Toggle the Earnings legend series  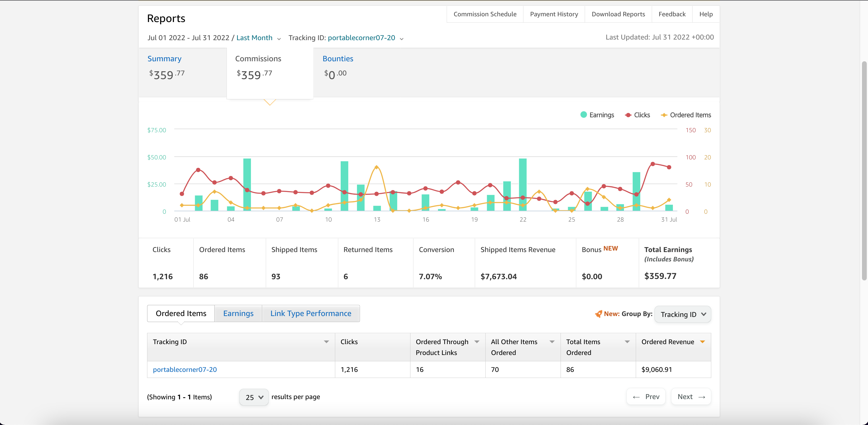point(597,115)
